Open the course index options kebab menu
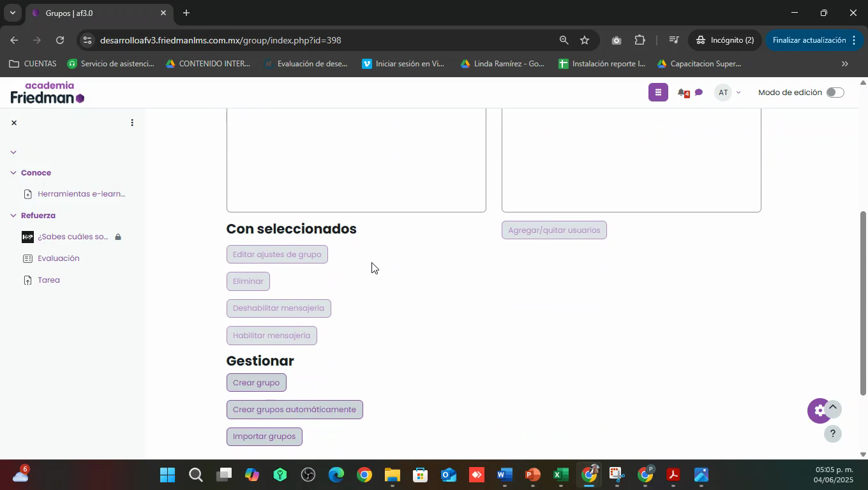Viewport: 868px width, 490px height. click(132, 122)
